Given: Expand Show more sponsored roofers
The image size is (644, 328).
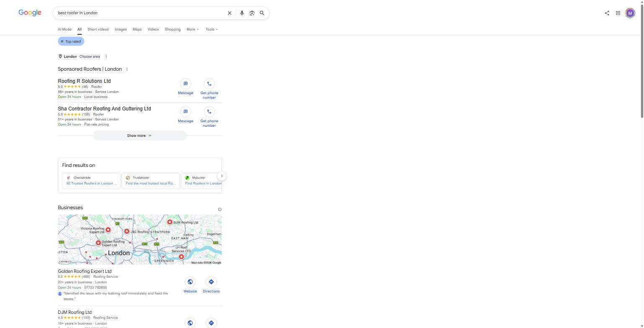Looking at the screenshot, I should [x=139, y=136].
